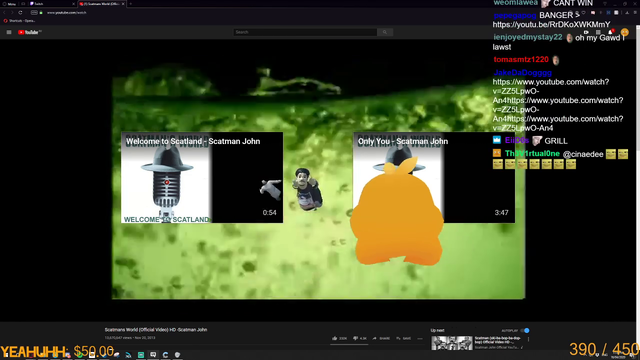Open the YouTube account avatar

click(x=624, y=32)
